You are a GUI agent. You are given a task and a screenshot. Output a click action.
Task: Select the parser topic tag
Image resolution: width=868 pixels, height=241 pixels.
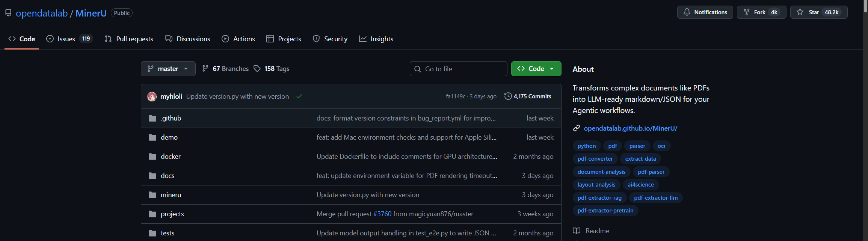(637, 146)
